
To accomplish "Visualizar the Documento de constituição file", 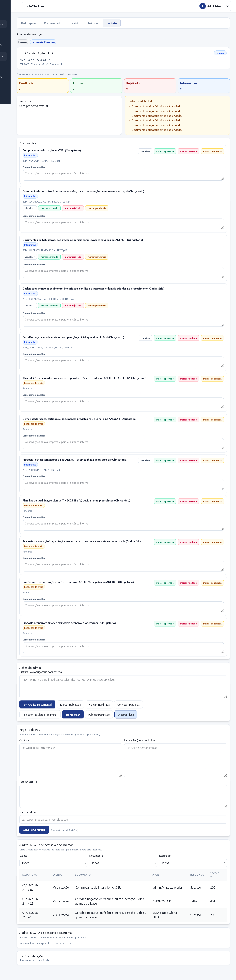I will click(30, 208).
